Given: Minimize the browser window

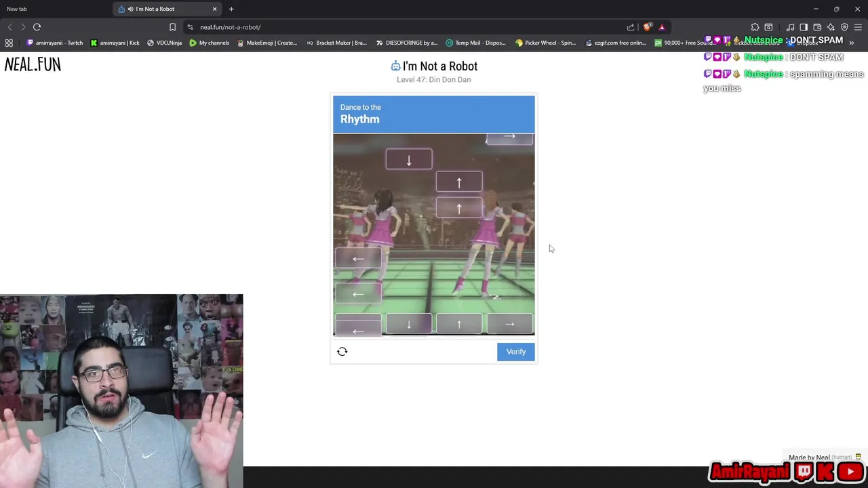Looking at the screenshot, I should pos(816,9).
